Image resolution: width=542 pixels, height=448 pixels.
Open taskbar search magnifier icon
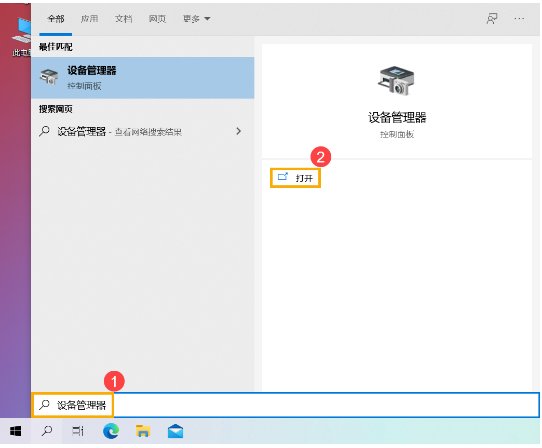[47, 431]
